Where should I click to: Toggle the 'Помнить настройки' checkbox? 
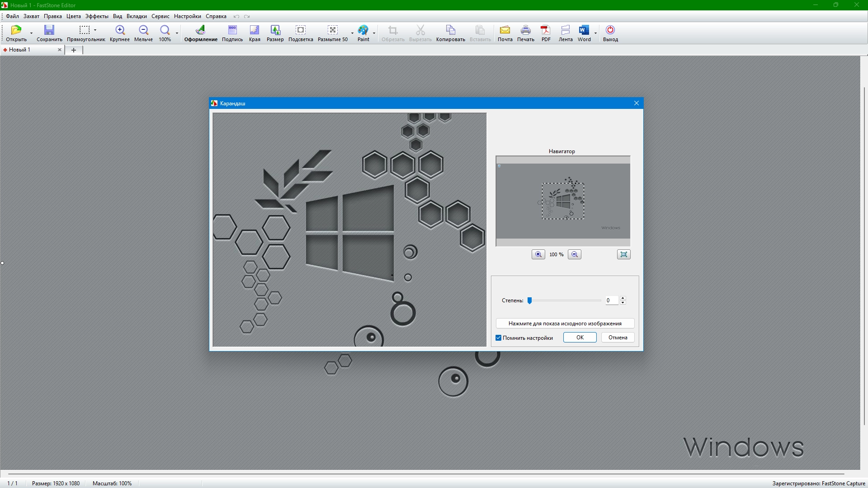pos(499,338)
